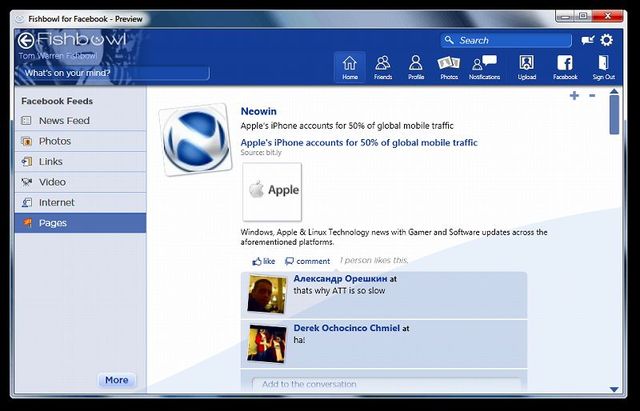This screenshot has height=411, width=640.
Task: Click 'thats why ATT is so slow' comment
Action: (x=339, y=291)
